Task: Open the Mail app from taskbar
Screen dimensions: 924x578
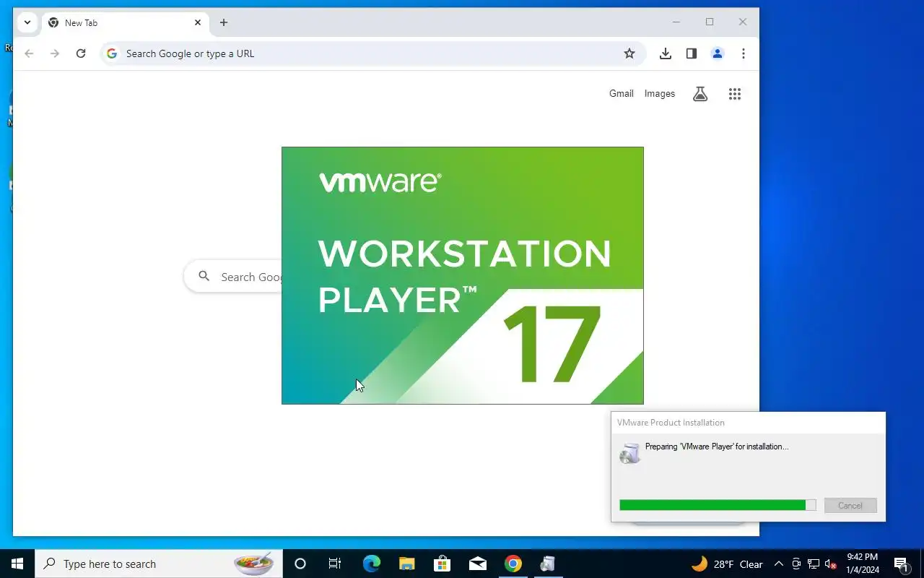Action: click(x=477, y=564)
